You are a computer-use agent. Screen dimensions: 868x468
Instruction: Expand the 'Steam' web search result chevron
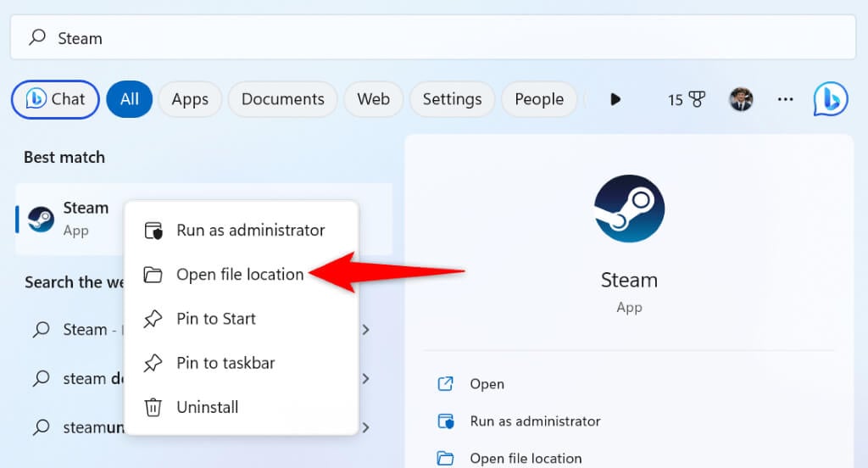coord(366,330)
